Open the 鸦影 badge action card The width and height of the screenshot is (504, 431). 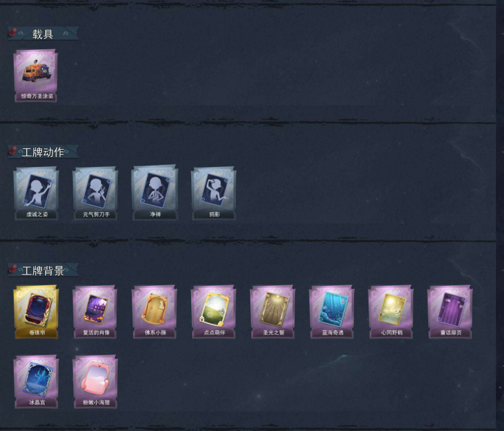point(214,193)
